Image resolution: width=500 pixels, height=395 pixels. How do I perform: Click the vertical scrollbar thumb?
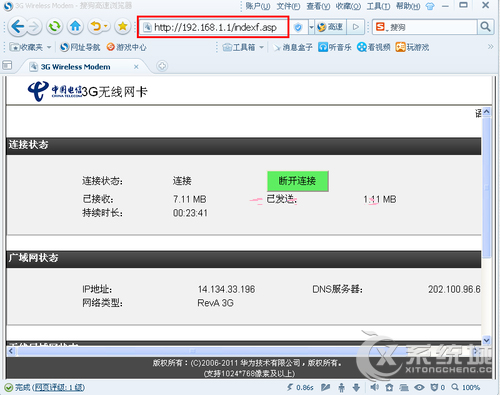pos(487,187)
